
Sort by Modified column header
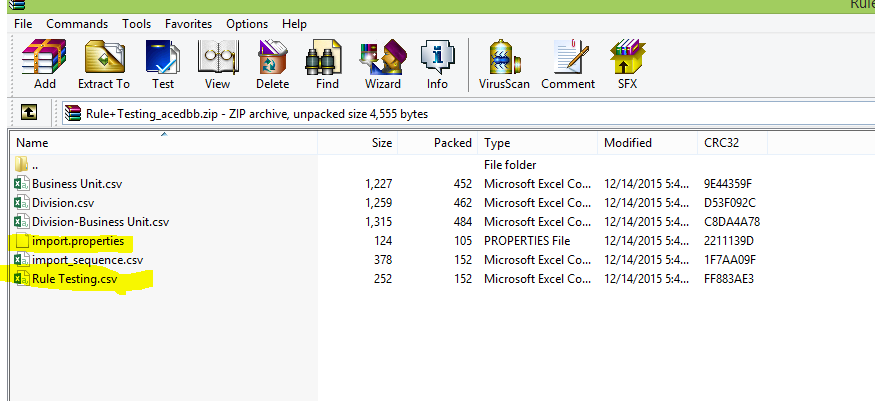[647, 143]
